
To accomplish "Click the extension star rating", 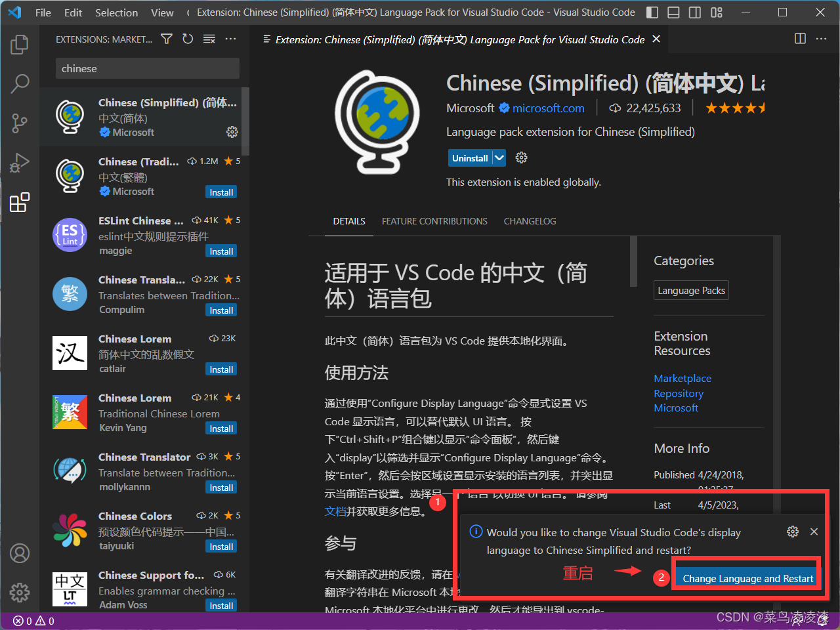I will pyautogui.click(x=735, y=108).
